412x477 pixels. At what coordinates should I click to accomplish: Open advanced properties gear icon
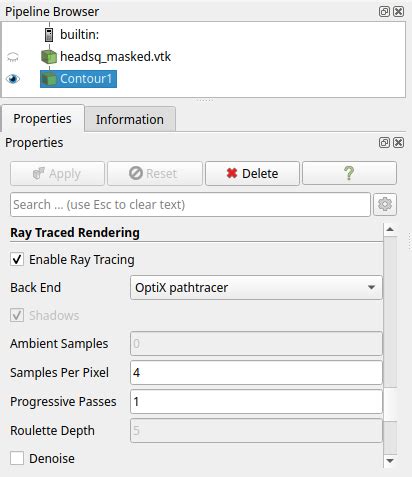(385, 204)
